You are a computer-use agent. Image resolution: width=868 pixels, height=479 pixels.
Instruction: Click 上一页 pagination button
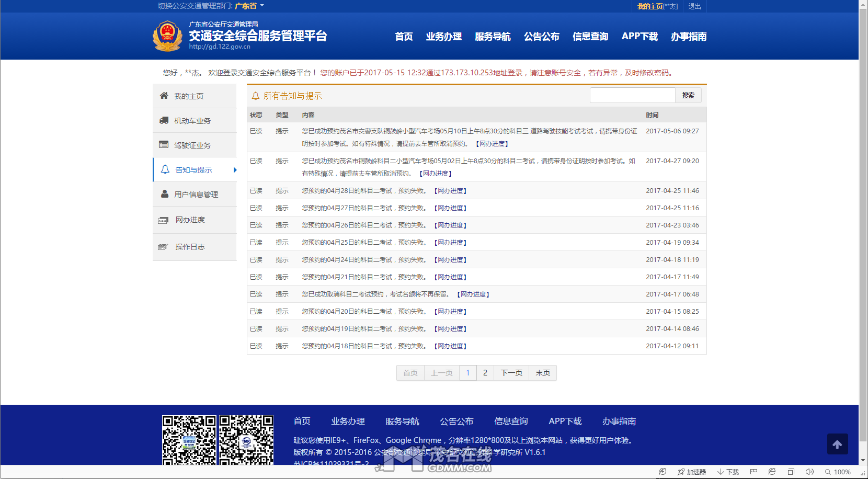coord(442,373)
